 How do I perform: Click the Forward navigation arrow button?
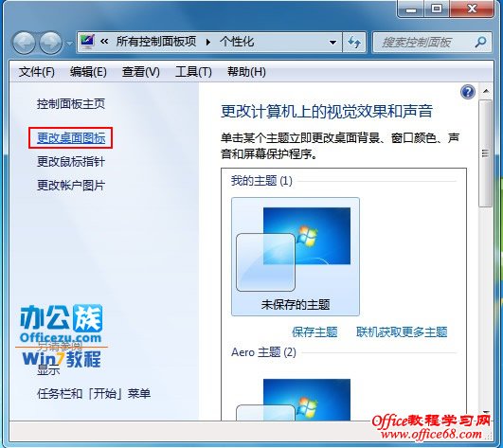pos(51,43)
